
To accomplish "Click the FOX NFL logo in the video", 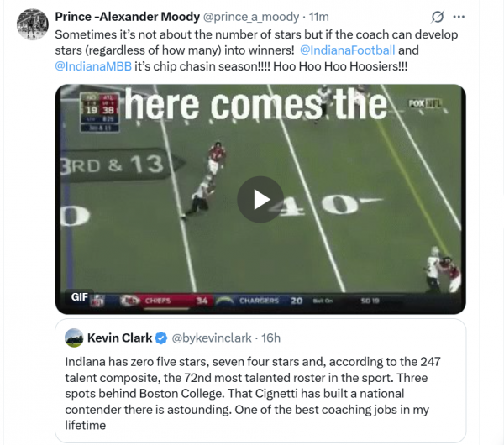I will [424, 103].
